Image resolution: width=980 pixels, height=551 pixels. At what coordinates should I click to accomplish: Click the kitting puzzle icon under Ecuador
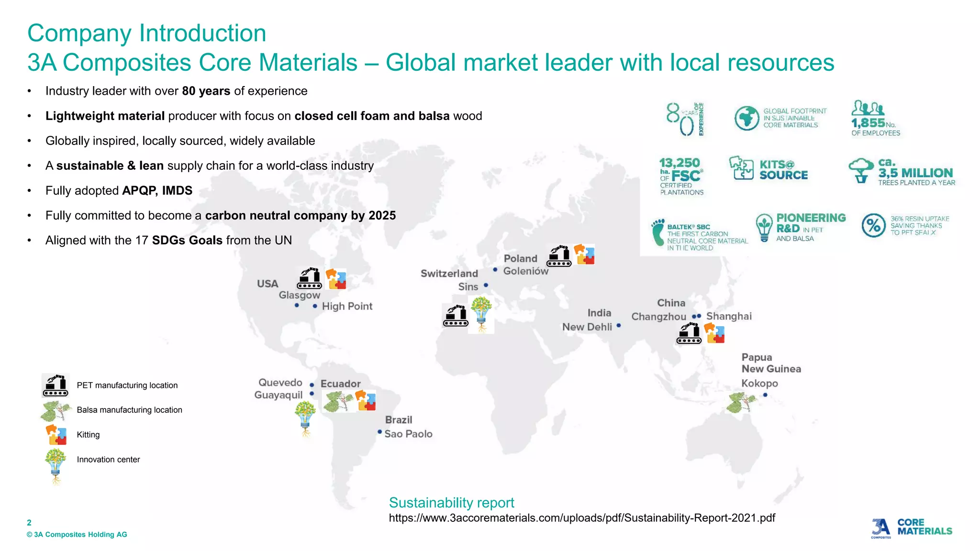pos(366,400)
